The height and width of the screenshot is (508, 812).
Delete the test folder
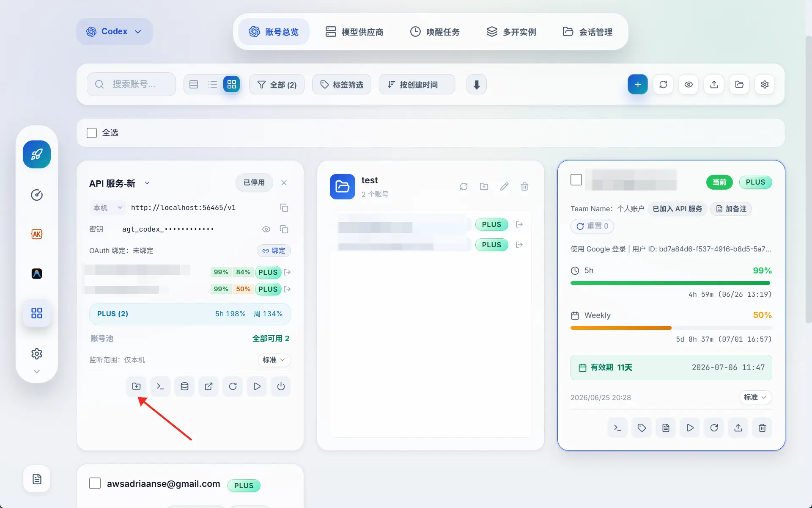(x=524, y=187)
